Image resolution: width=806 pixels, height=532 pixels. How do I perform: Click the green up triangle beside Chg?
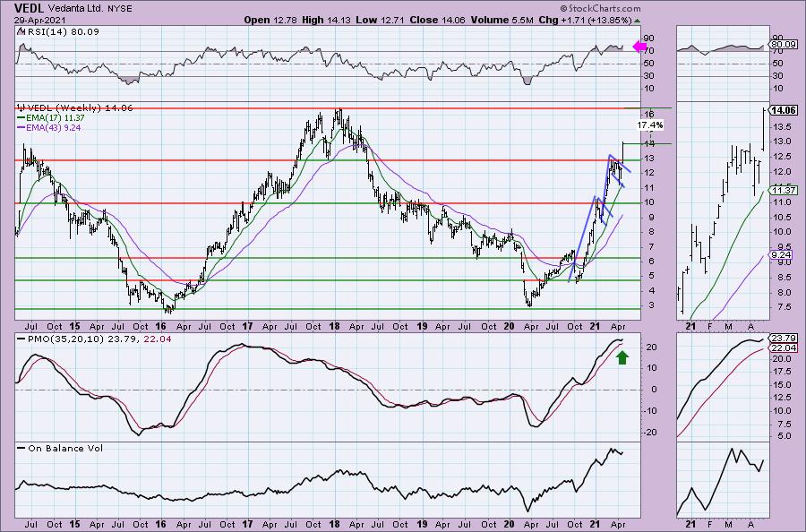[638, 21]
